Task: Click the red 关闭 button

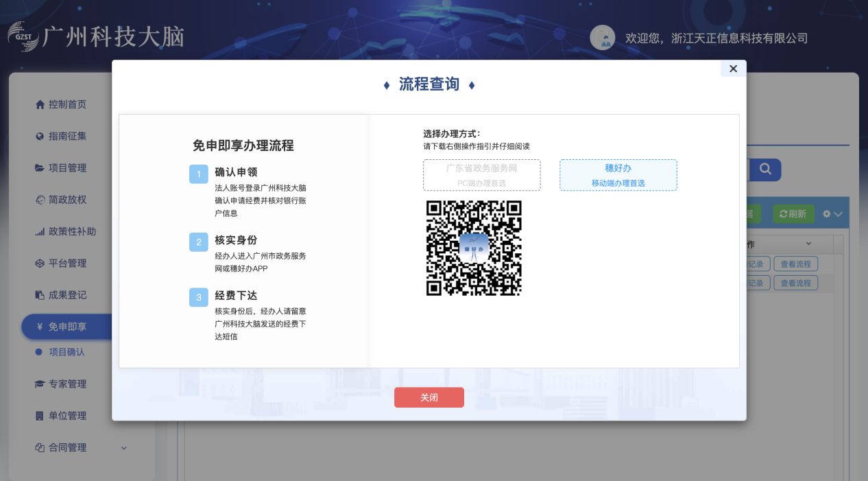Action: (x=429, y=397)
